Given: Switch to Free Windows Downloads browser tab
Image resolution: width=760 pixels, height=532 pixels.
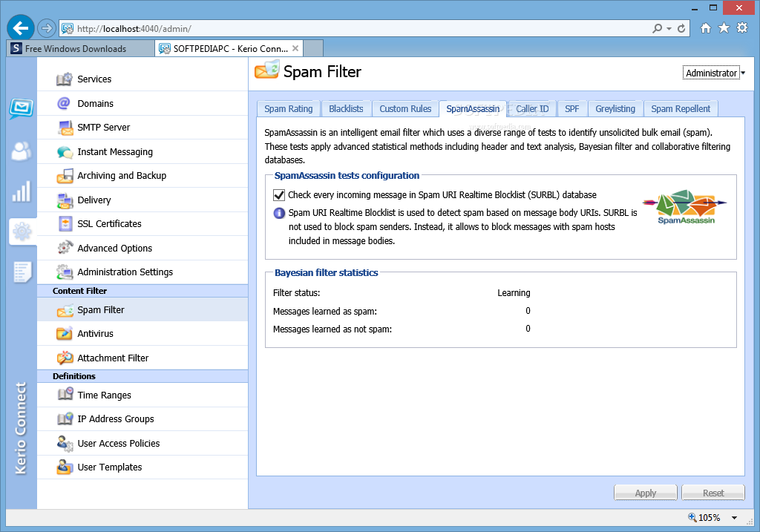Looking at the screenshot, I should pyautogui.click(x=80, y=48).
